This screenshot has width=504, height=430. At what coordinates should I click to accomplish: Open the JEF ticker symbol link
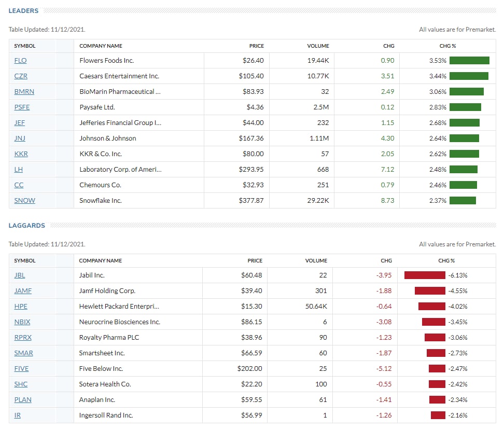(x=19, y=122)
